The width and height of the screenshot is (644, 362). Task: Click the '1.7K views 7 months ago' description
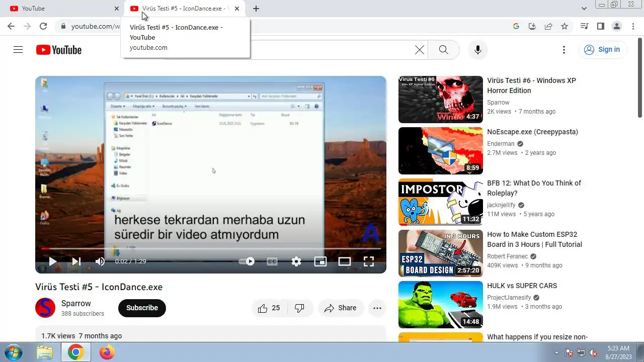click(82, 336)
